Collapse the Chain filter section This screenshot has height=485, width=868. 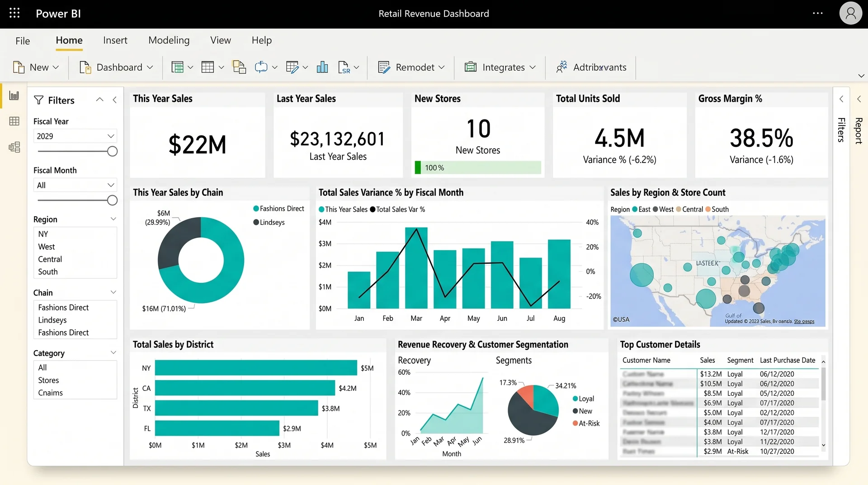point(113,292)
